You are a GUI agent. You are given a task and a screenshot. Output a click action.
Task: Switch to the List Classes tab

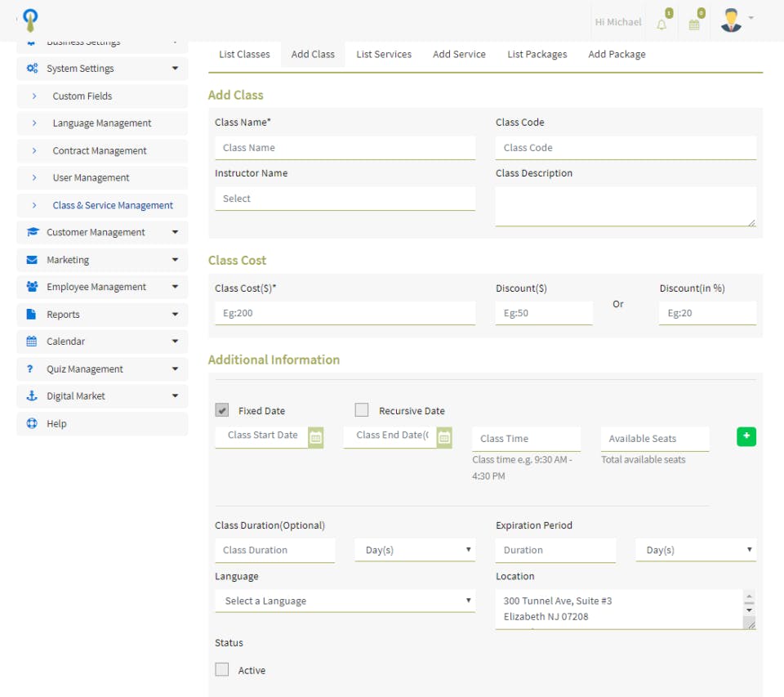click(x=244, y=54)
